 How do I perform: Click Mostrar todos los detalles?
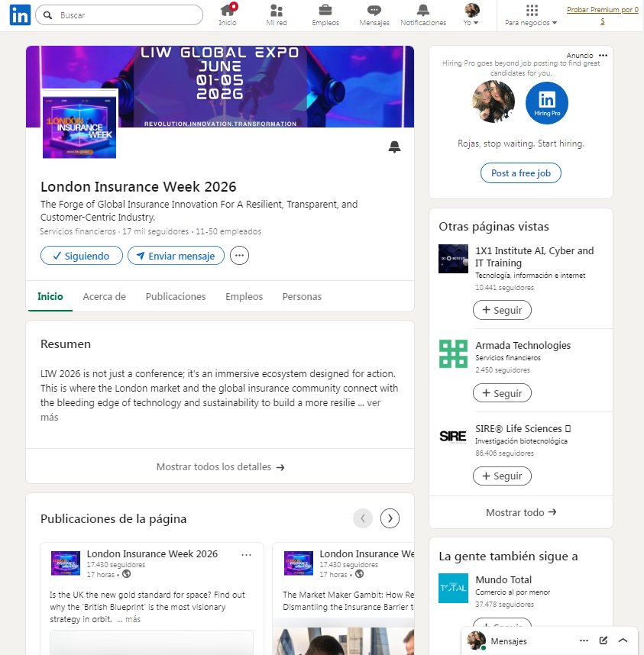220,466
